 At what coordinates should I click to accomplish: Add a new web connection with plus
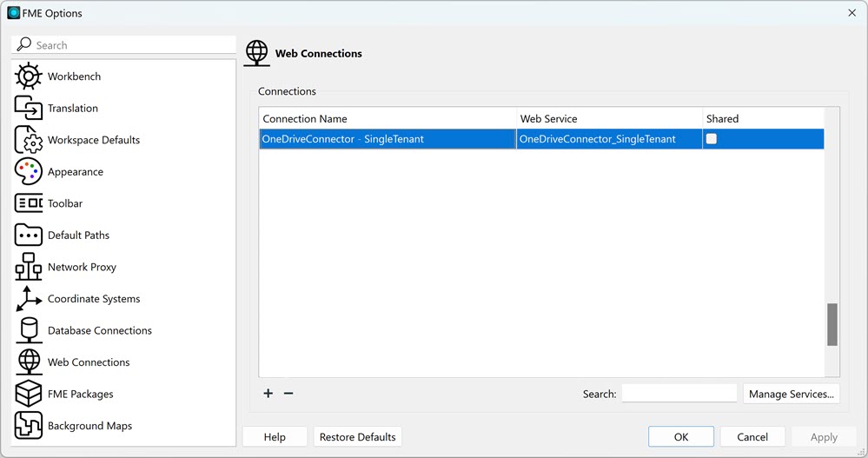pos(268,393)
